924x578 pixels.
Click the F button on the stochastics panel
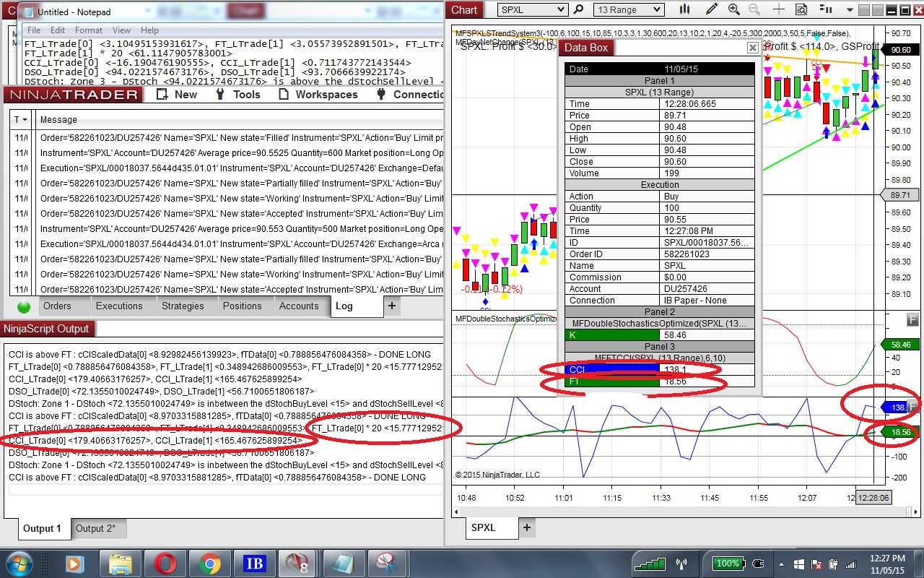[912, 319]
